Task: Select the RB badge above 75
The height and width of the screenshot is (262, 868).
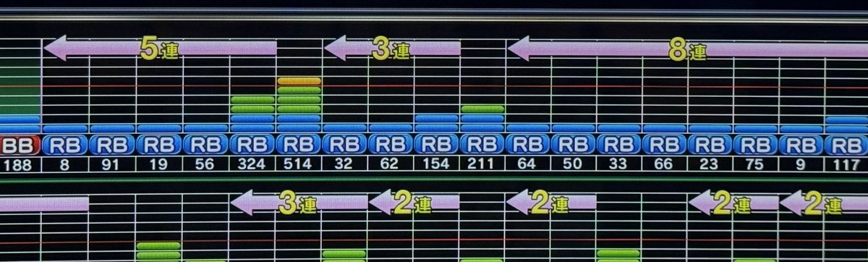Action: (x=756, y=145)
